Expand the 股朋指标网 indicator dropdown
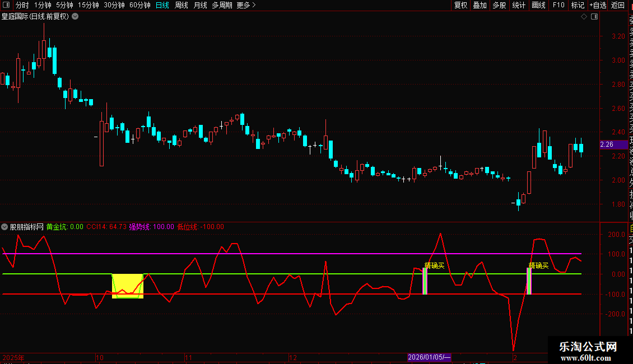This screenshot has height=364, width=633. pos(5,227)
